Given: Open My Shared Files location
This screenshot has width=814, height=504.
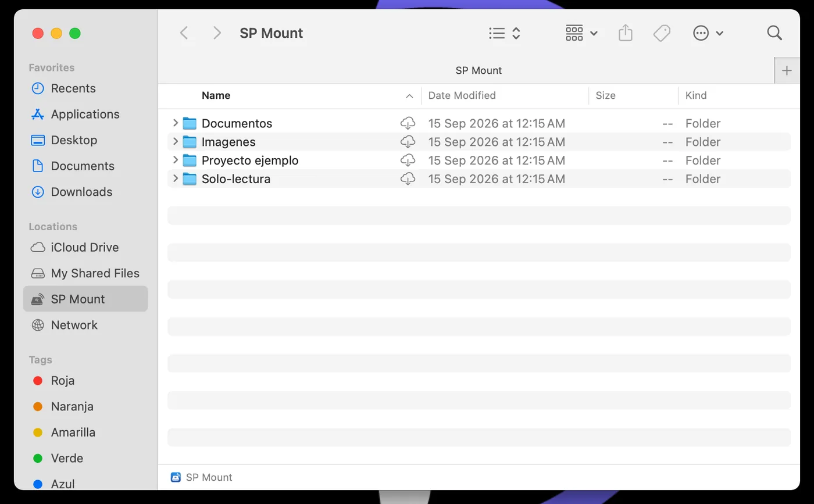Looking at the screenshot, I should pos(85,273).
